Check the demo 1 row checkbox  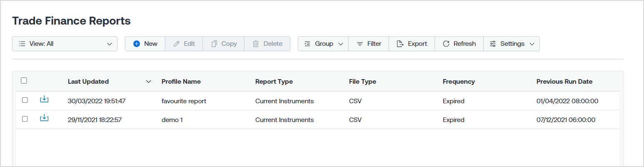click(x=25, y=119)
